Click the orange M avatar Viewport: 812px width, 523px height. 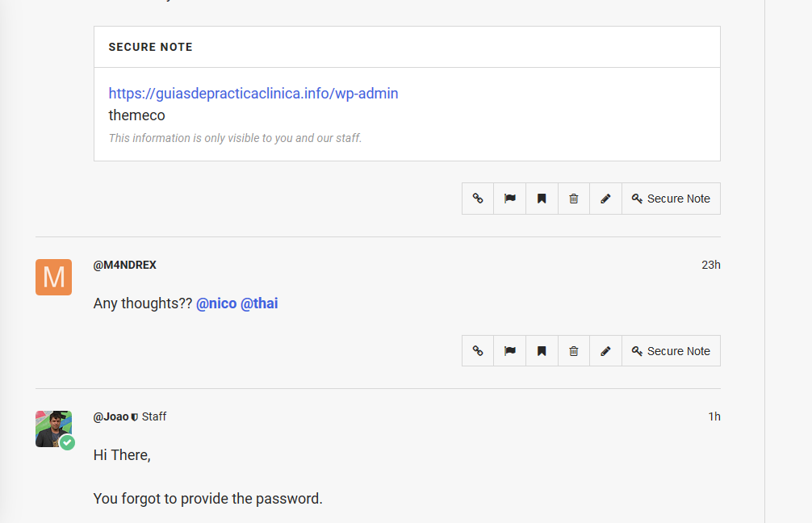pos(53,277)
